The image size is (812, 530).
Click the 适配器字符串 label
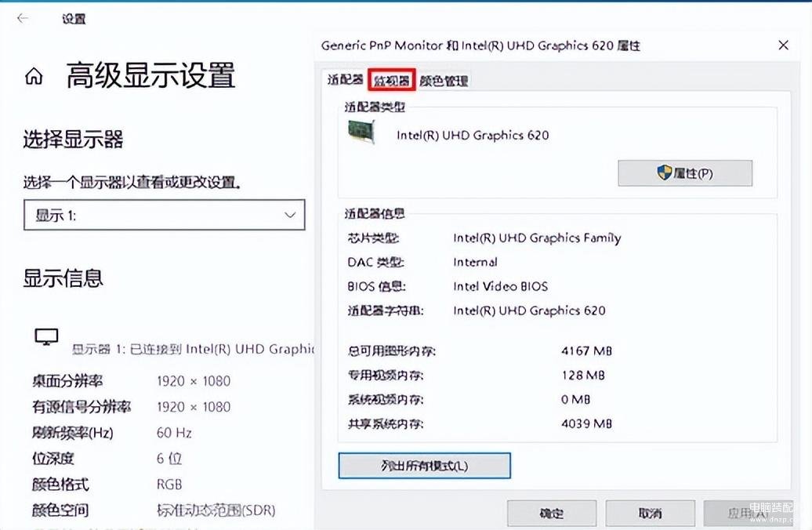[386, 310]
